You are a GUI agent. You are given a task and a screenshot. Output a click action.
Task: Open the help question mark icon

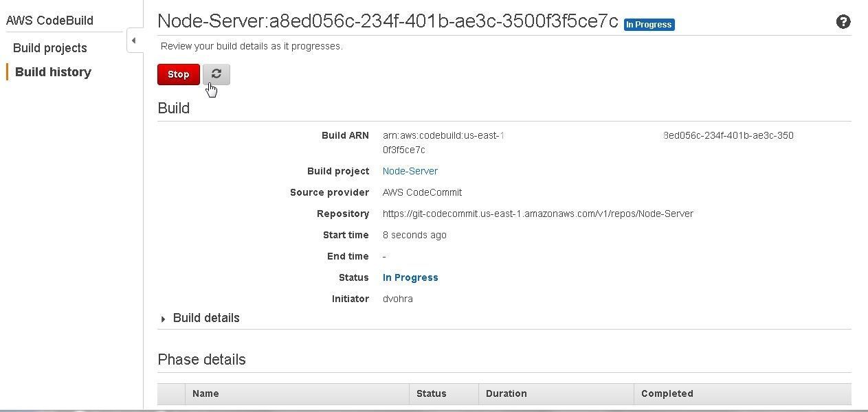tap(843, 22)
